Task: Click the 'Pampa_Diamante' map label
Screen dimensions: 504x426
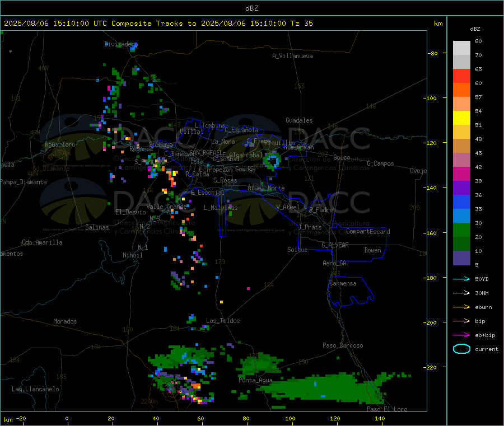Action: pyautogui.click(x=23, y=182)
